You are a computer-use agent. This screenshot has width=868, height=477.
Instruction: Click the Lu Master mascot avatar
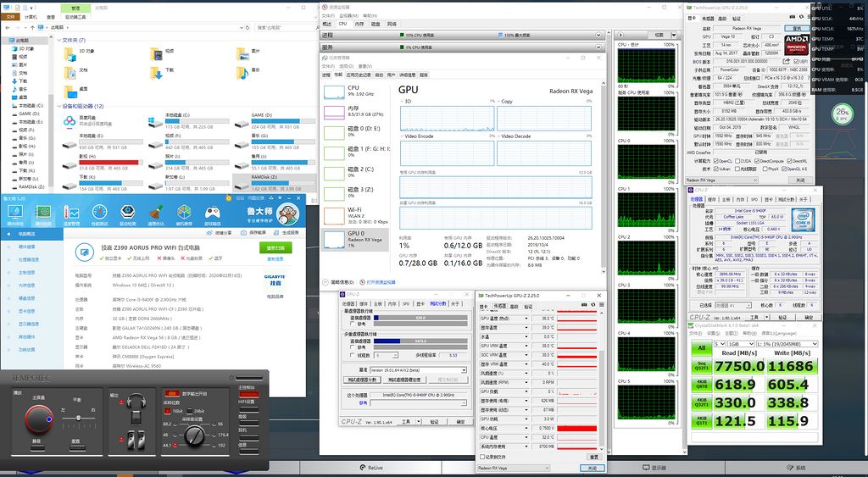click(287, 214)
